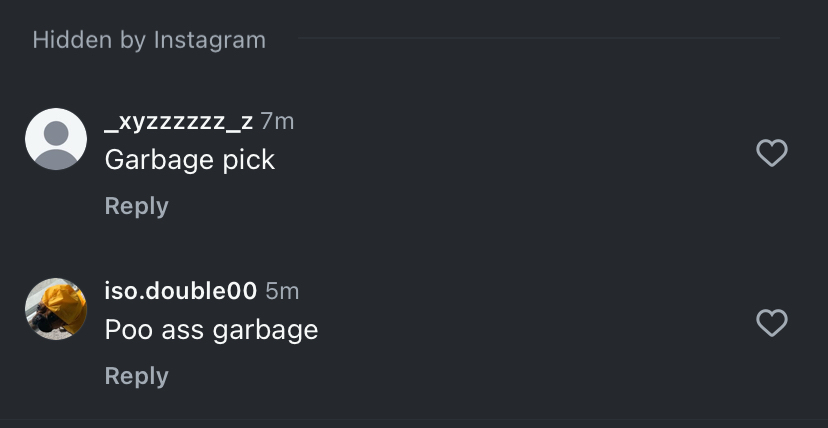Reply to the "Poo ass garbage" comment

point(136,376)
